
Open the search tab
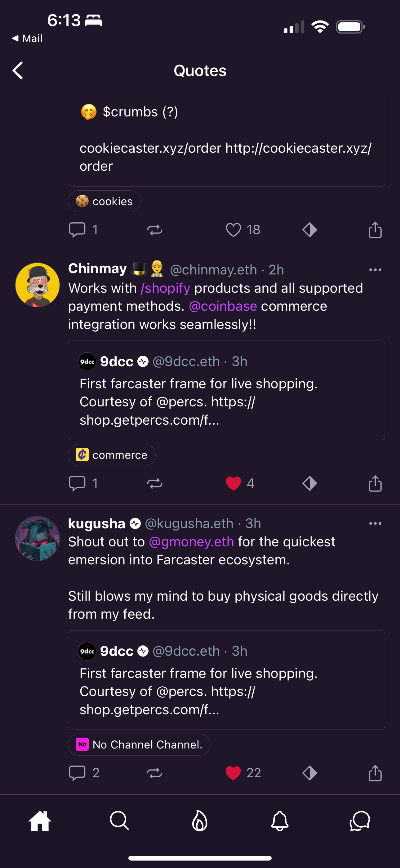coord(119,821)
